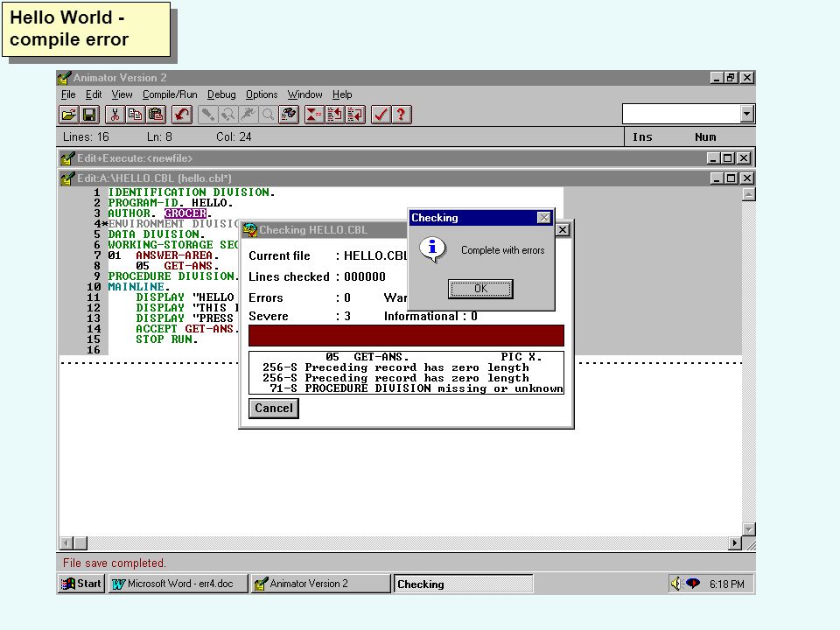Click the grayed-out magnifier icon
The width and height of the screenshot is (840, 630).
coord(268,115)
